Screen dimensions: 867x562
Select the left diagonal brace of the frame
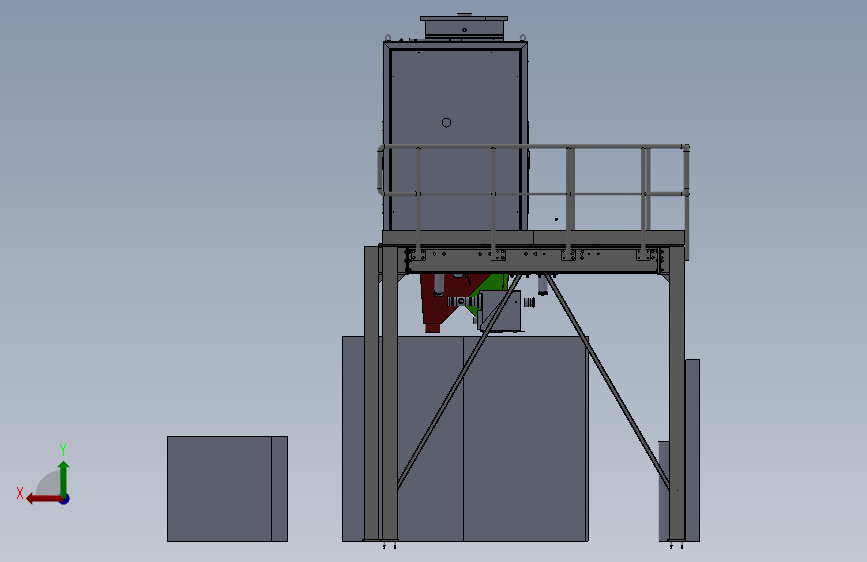point(459,382)
